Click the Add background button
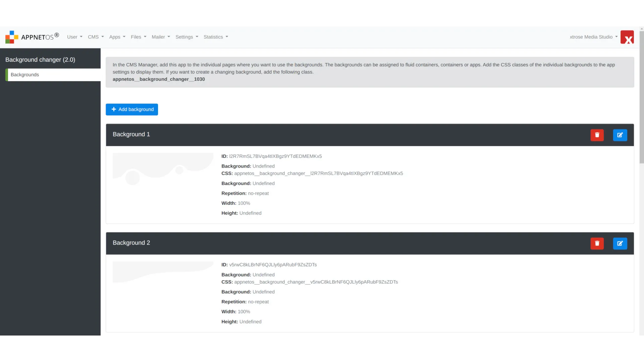This screenshot has width=644, height=362. (x=132, y=109)
